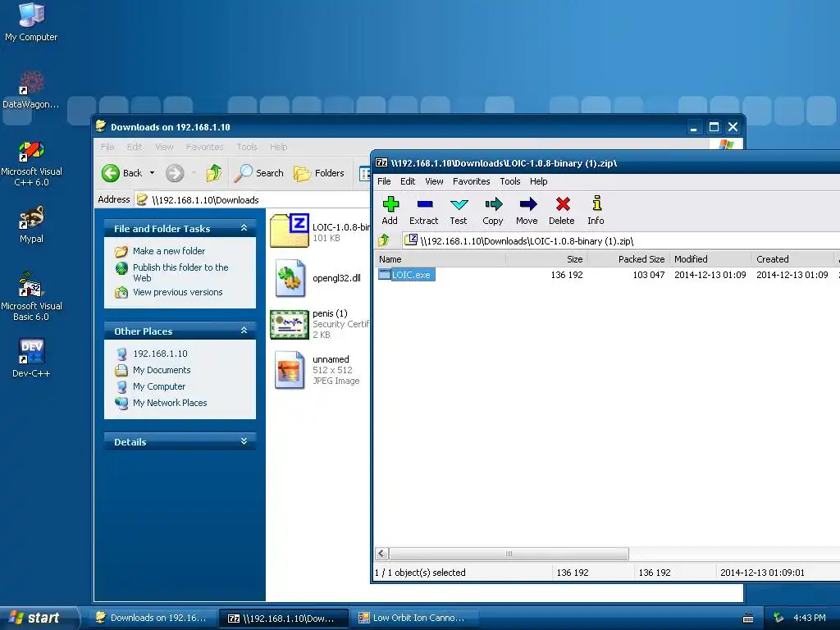Open the Explorer Favorites menu

(204, 147)
